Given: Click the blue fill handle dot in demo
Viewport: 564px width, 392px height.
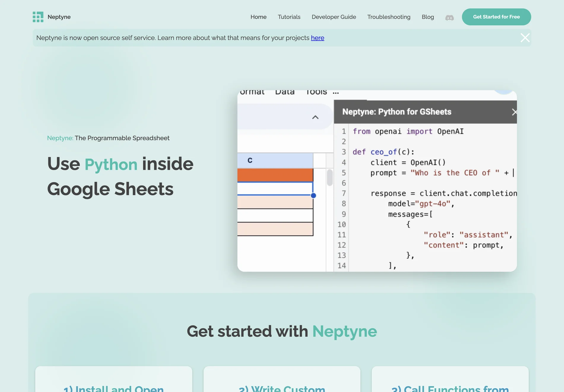Looking at the screenshot, I should pos(313,196).
